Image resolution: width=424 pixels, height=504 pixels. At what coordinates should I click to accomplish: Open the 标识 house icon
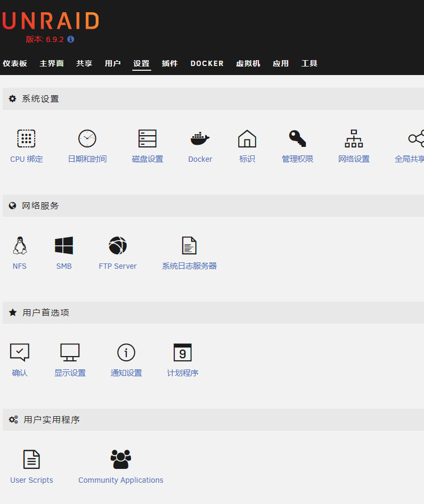click(x=247, y=138)
